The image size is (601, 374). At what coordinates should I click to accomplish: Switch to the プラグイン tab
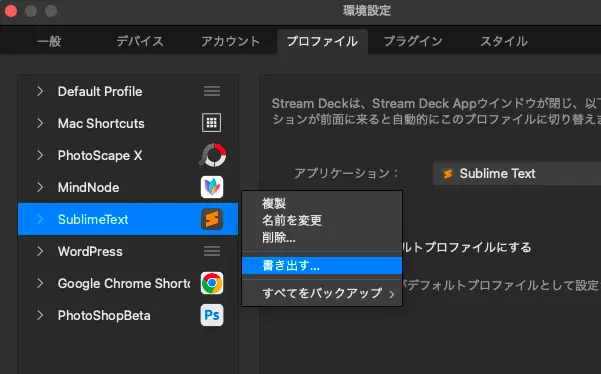tap(413, 41)
